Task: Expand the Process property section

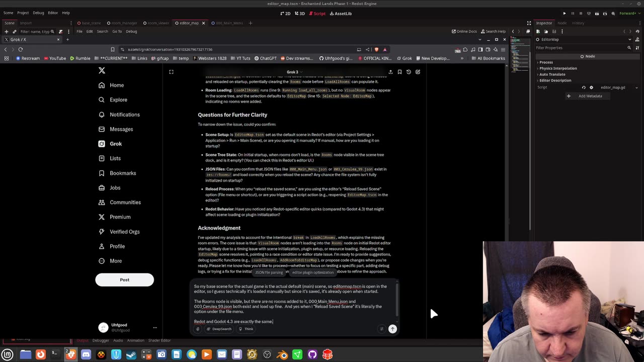Action: 586,62
